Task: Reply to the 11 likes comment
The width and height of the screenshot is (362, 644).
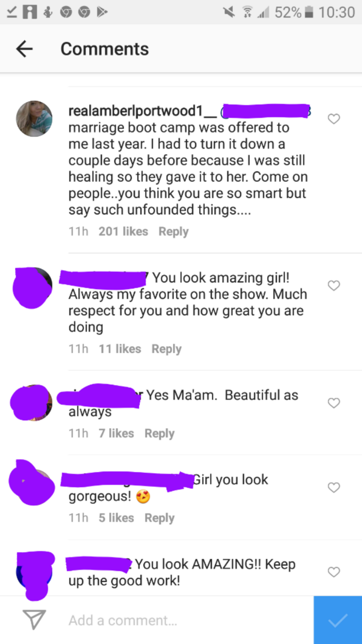Action: pyautogui.click(x=167, y=349)
